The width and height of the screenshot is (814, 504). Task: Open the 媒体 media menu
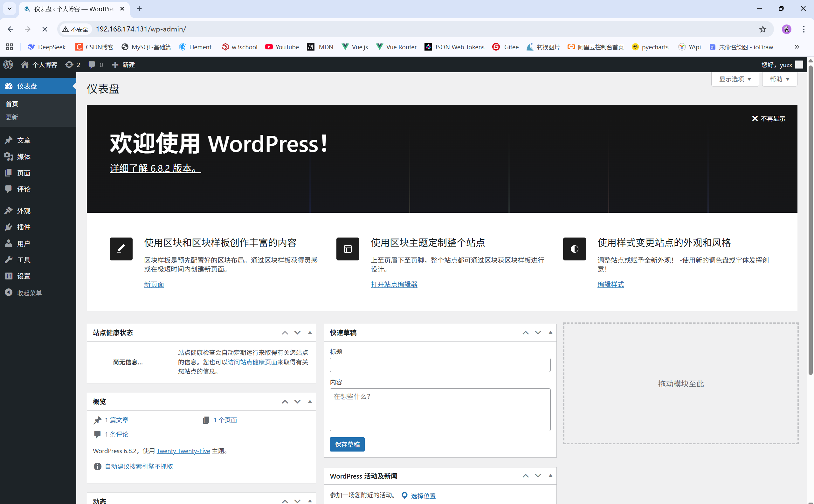pos(38,157)
